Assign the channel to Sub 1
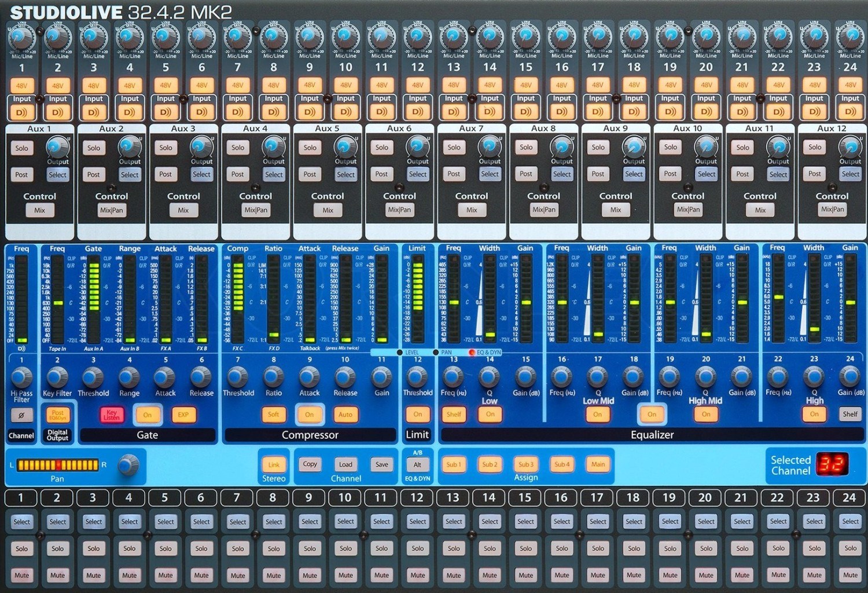 pyautogui.click(x=454, y=464)
